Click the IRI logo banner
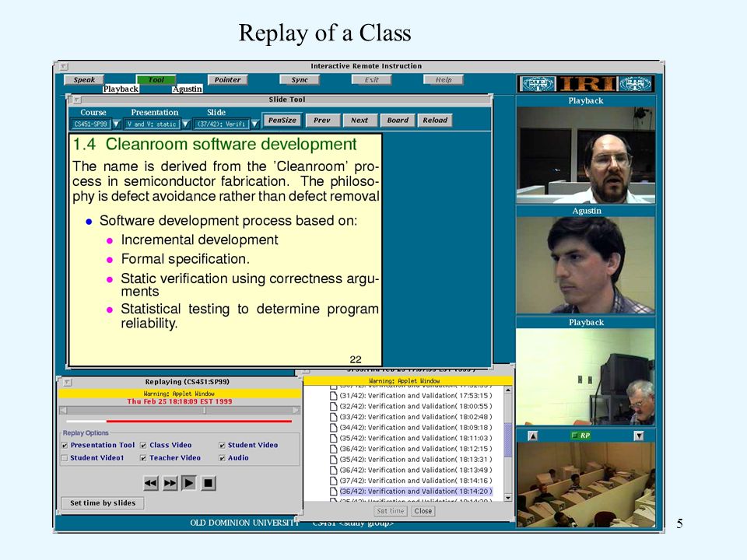The image size is (747, 560). point(585,84)
